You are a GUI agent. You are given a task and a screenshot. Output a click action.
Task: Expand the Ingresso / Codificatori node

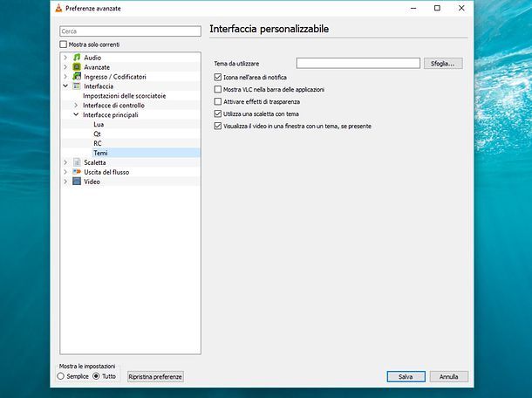click(x=65, y=77)
